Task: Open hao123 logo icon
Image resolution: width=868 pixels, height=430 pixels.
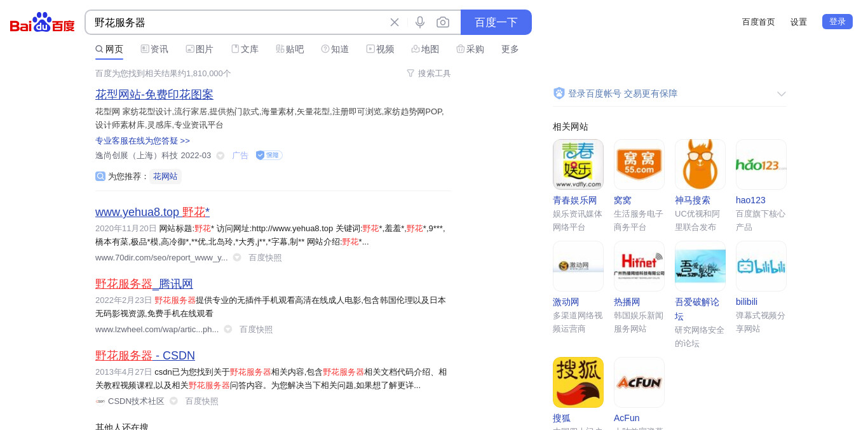Action: (761, 165)
